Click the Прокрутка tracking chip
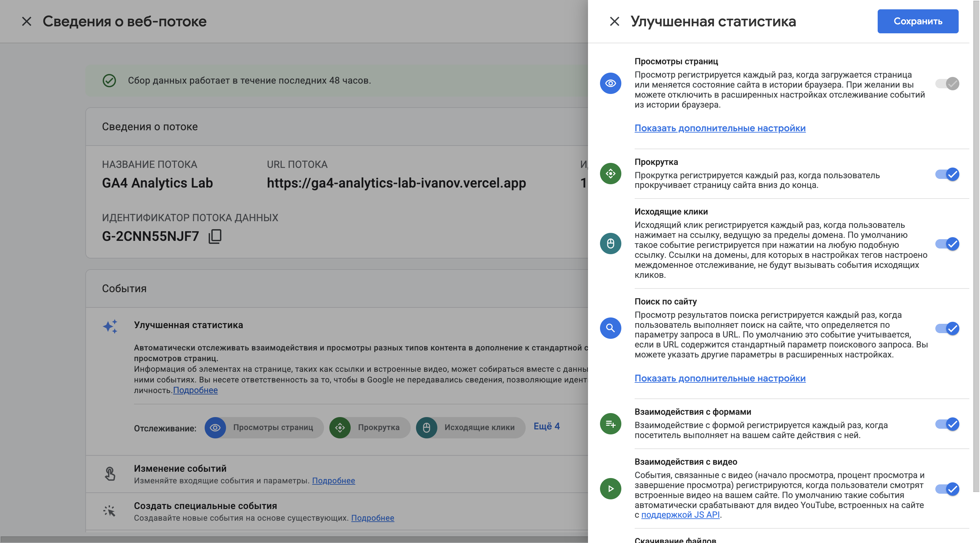Image resolution: width=980 pixels, height=543 pixels. pos(369,427)
